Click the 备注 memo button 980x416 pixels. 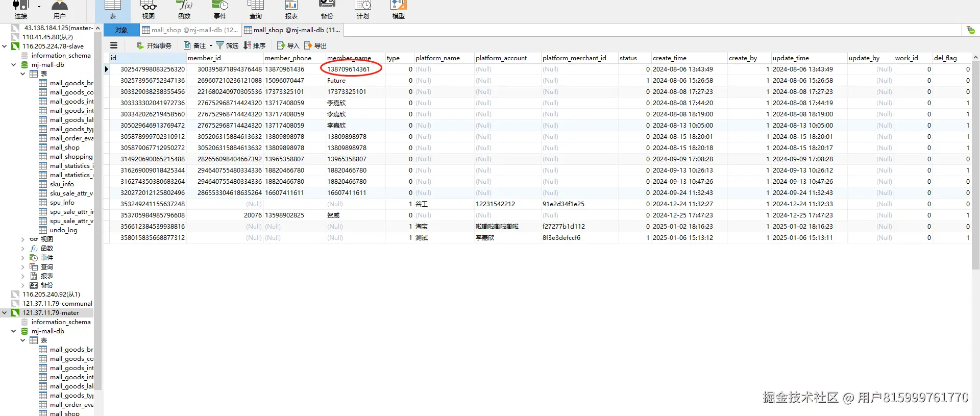[x=195, y=45]
